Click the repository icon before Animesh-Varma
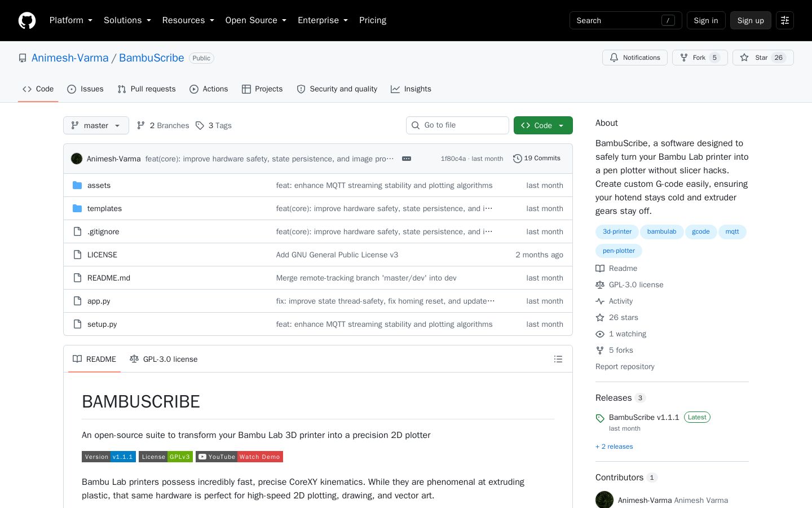The height and width of the screenshot is (508, 812). click(x=23, y=58)
